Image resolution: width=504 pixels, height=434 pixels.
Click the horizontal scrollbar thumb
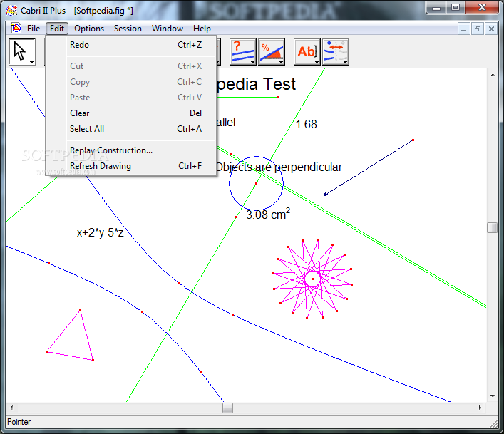pos(227,408)
